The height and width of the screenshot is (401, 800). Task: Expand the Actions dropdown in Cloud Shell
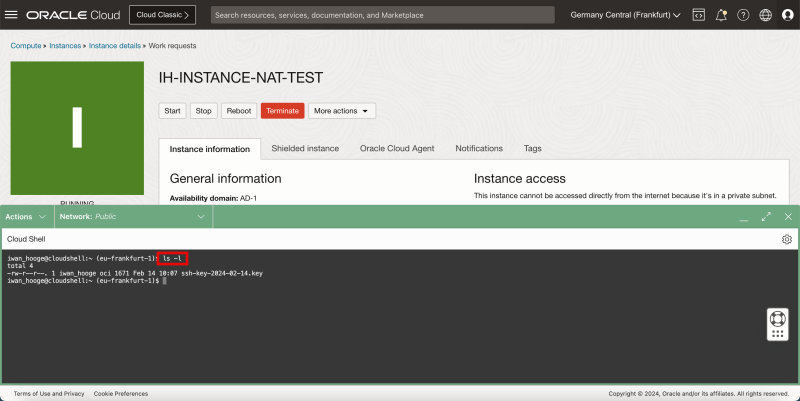[x=26, y=217]
